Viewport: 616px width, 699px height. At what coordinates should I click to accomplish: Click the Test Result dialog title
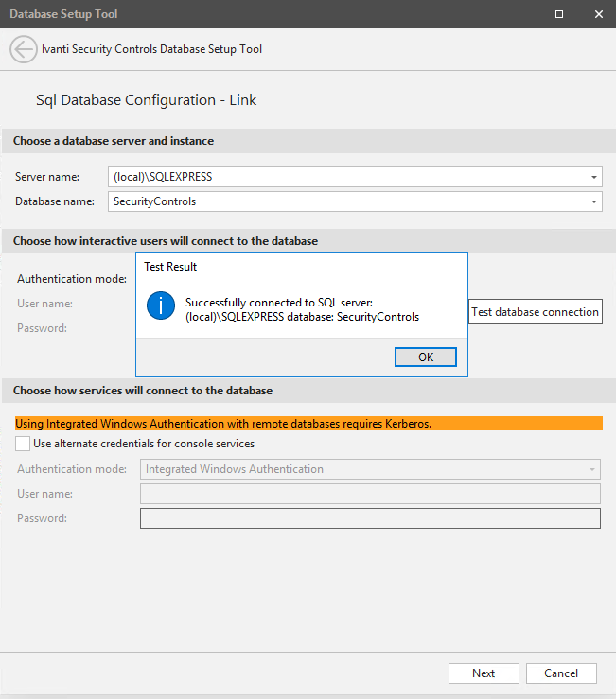coord(170,267)
